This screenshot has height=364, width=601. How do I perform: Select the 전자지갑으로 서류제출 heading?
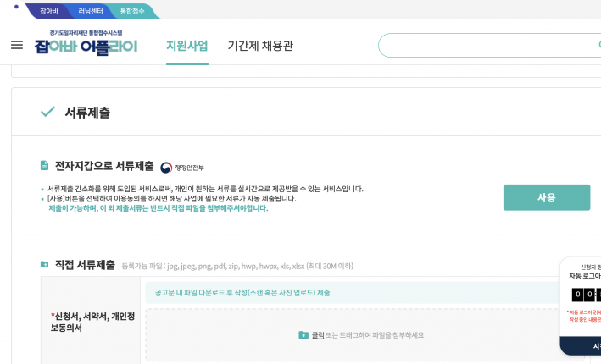[104, 166]
